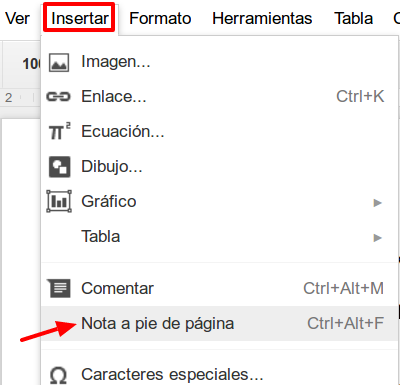
Task: Choose the Ecuación... option
Action: click(219, 131)
